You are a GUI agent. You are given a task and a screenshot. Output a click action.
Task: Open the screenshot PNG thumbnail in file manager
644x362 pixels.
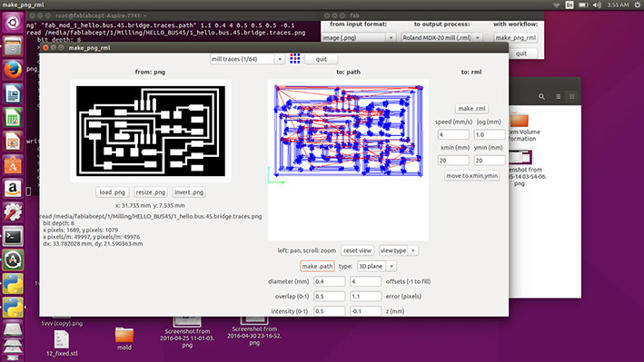tap(520, 158)
